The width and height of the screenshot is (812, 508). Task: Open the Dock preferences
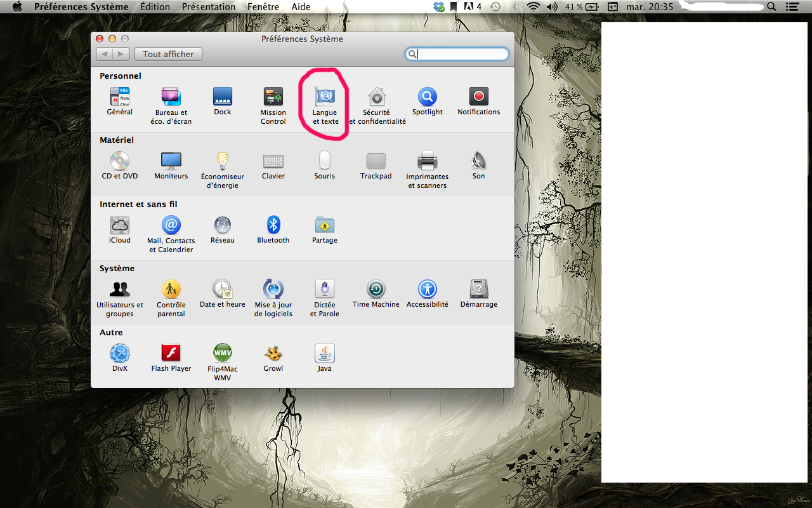click(x=223, y=102)
